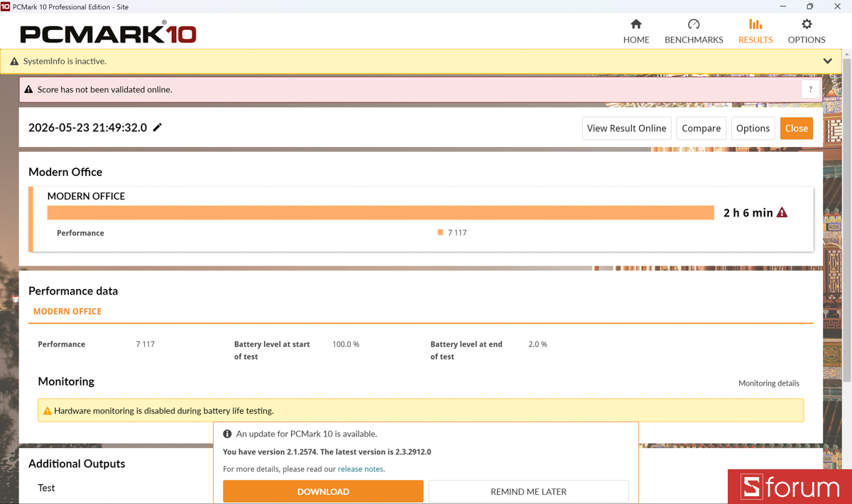Close the result with orange Close button
Viewport: 852px width, 504px height.
tap(797, 128)
